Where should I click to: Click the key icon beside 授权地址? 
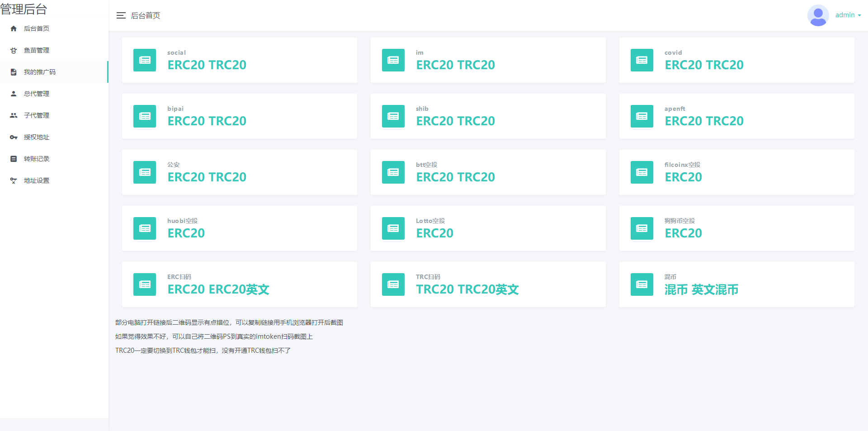click(14, 137)
